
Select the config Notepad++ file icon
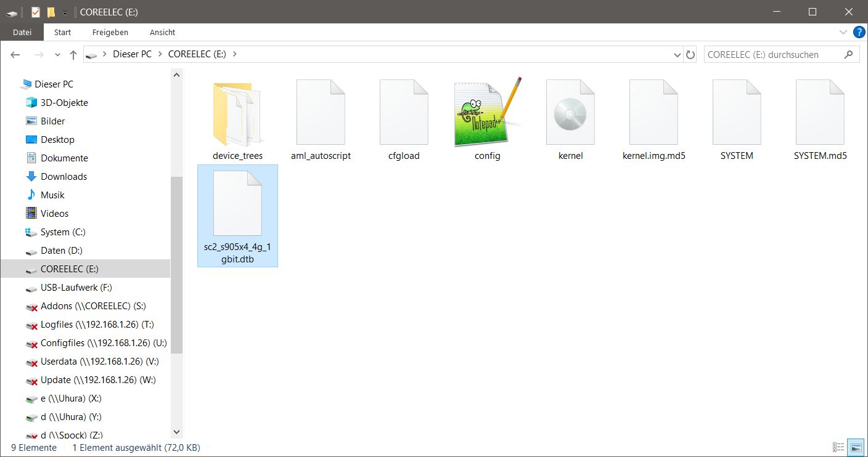[x=488, y=112]
